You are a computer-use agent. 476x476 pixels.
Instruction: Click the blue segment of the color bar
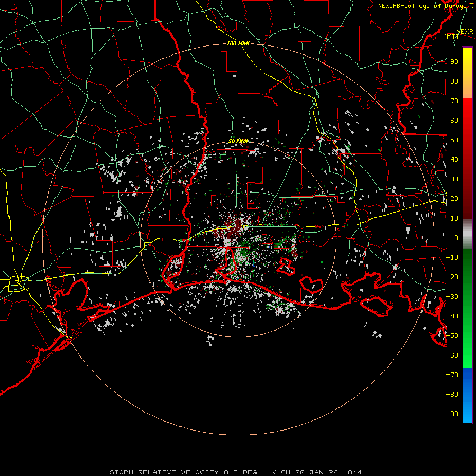tap(467, 396)
